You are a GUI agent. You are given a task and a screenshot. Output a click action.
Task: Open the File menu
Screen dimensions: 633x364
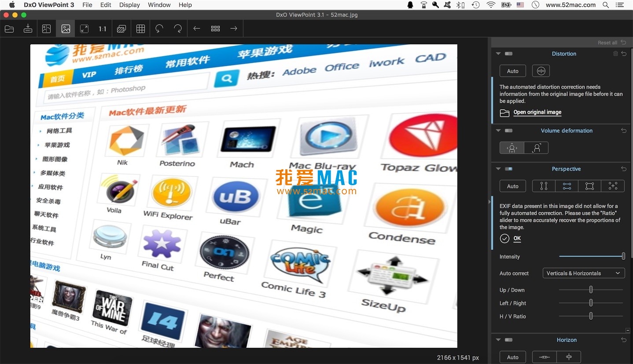[x=87, y=5]
